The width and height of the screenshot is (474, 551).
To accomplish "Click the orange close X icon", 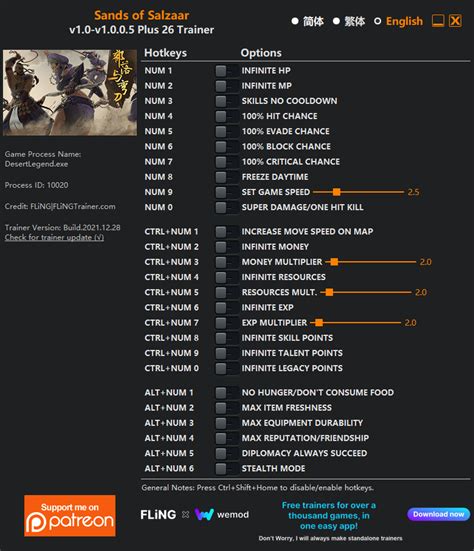I will (x=455, y=21).
